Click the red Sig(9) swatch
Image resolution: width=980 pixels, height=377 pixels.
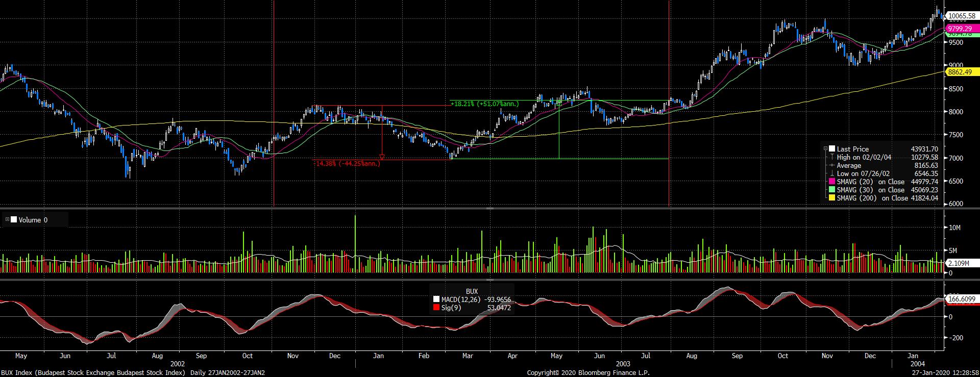(x=436, y=308)
